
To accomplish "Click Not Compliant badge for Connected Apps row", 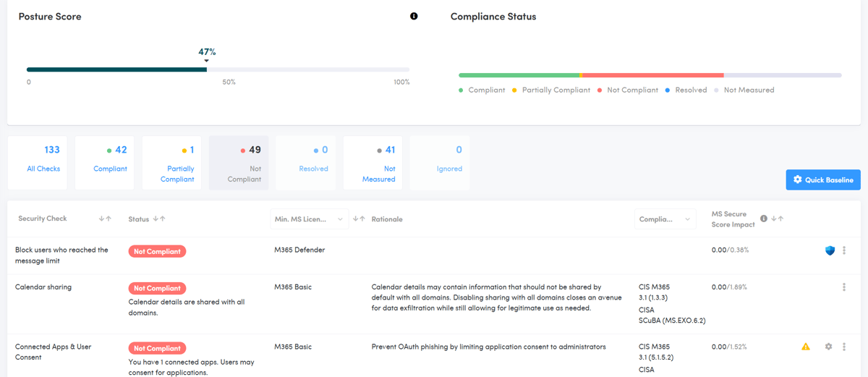I will (157, 348).
